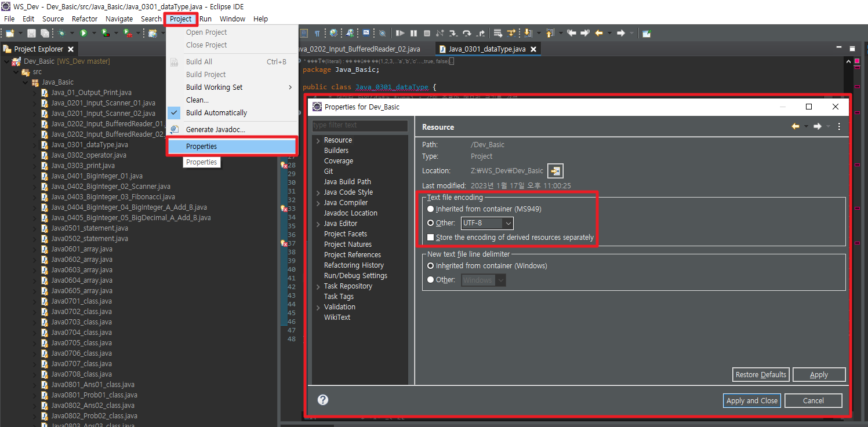Click the Apply and Close button
The image size is (868, 427).
pyautogui.click(x=752, y=400)
